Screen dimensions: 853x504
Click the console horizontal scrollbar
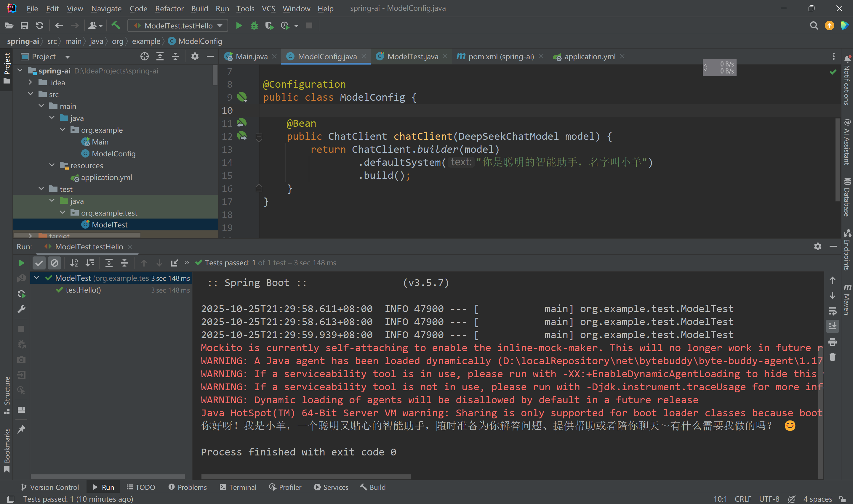coord(306,477)
